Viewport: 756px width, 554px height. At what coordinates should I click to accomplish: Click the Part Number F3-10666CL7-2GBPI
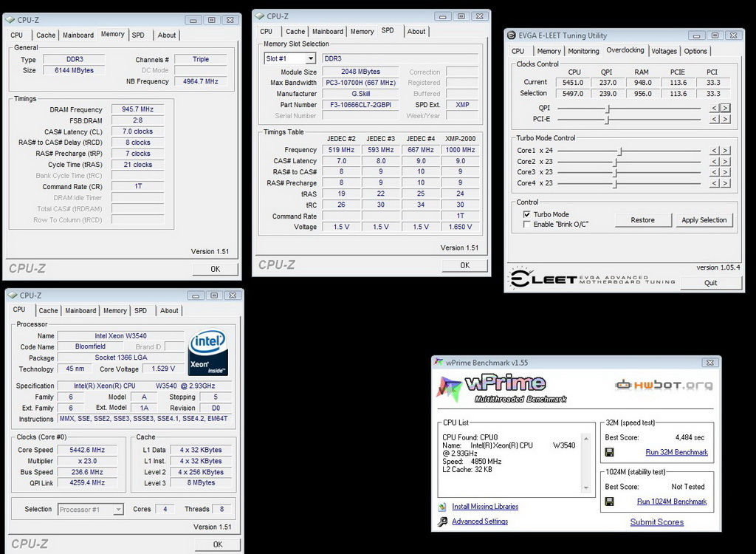click(x=360, y=105)
